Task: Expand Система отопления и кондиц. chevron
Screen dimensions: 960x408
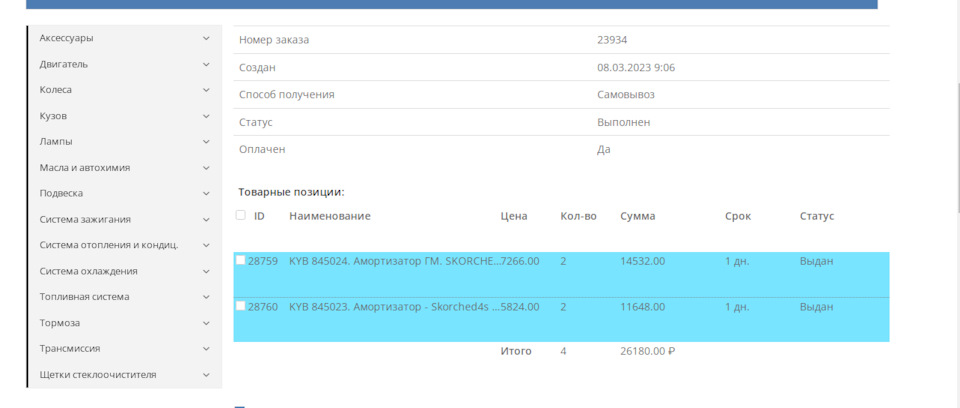Action: [206, 245]
